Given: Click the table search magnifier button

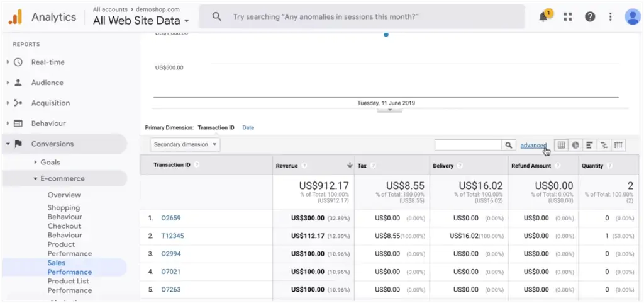Looking at the screenshot, I should (508, 145).
